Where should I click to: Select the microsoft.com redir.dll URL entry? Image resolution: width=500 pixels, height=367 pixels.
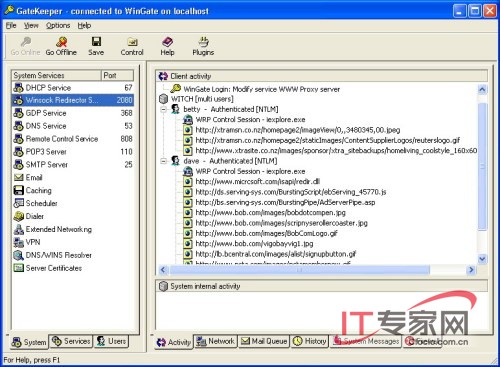252,182
